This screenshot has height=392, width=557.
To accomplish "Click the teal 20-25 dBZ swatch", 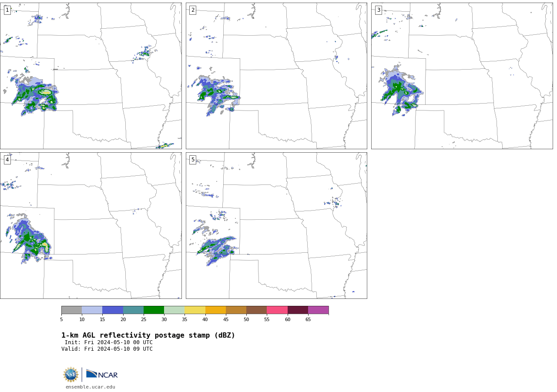I will click(133, 310).
